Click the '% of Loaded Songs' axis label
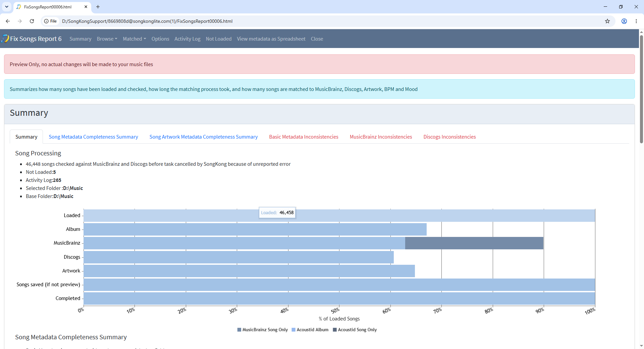 (x=339, y=319)
